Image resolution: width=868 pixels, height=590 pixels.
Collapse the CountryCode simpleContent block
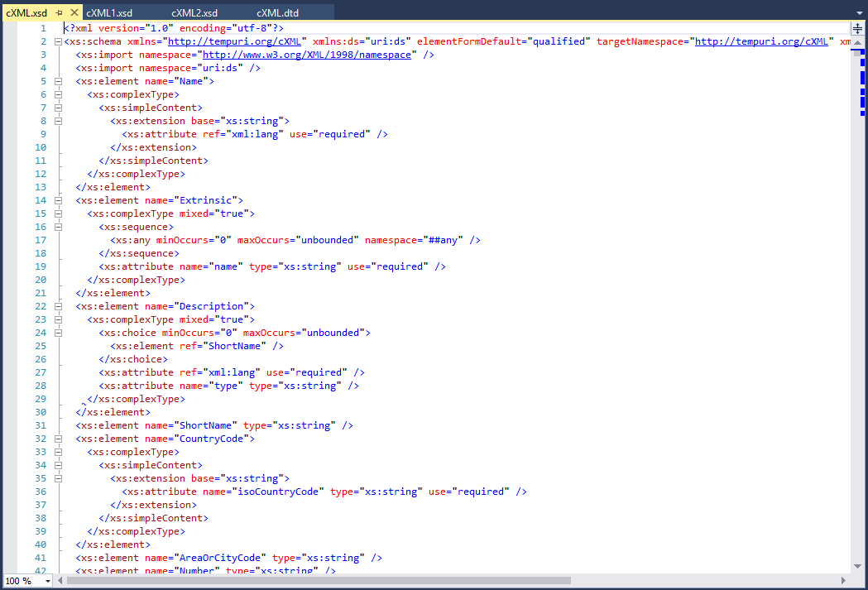click(57, 464)
